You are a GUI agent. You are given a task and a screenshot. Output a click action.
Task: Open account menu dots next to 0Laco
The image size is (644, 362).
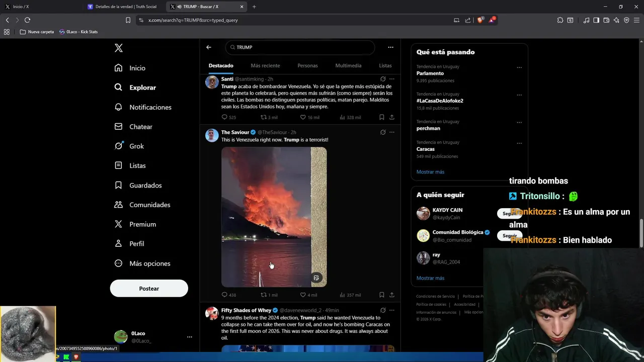coord(189,337)
